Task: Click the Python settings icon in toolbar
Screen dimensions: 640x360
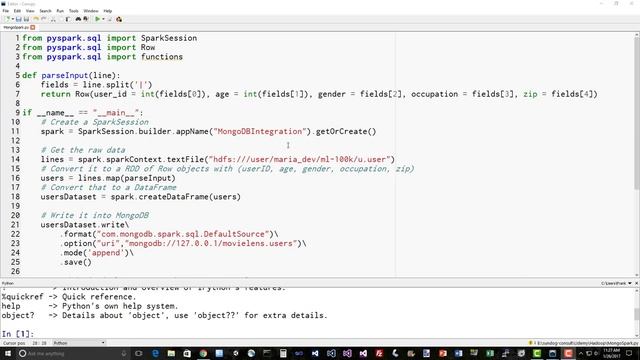Action: pyautogui.click(x=119, y=19)
